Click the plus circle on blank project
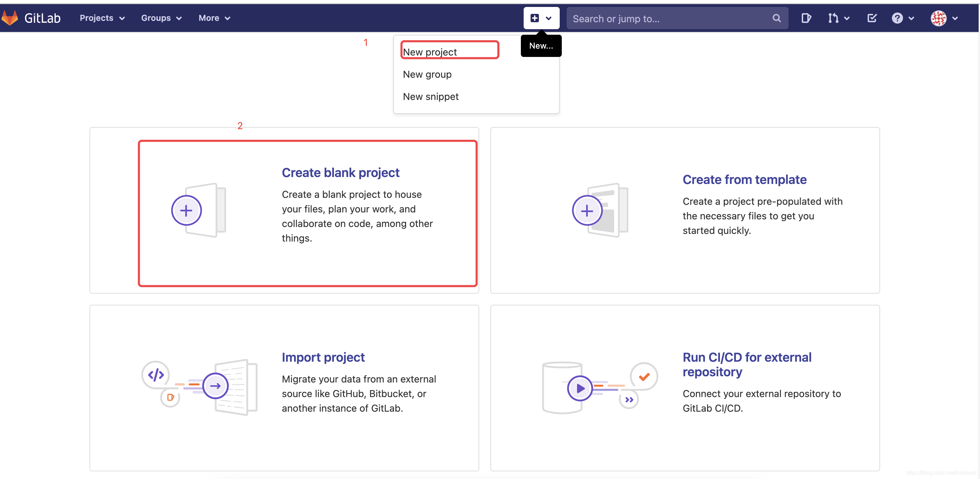The height and width of the screenshot is (479, 980). pyautogui.click(x=186, y=211)
